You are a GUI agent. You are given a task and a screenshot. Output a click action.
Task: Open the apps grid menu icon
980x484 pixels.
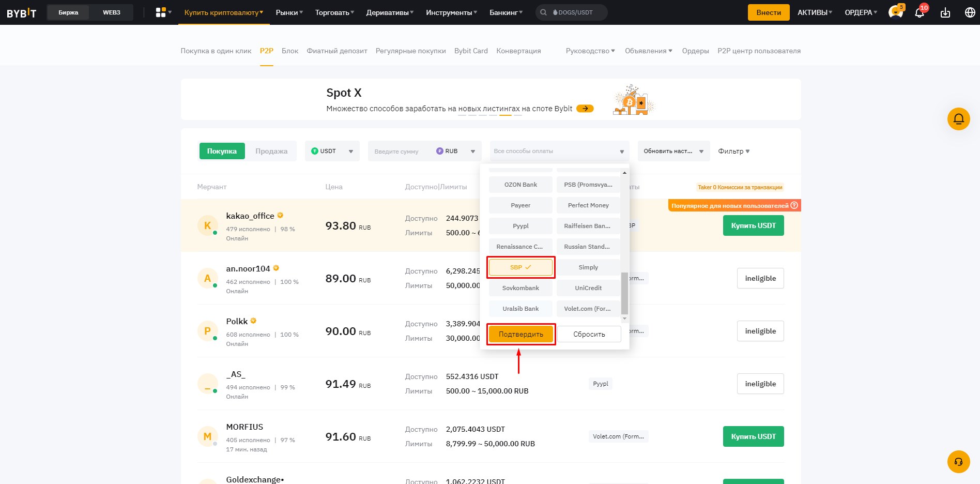161,12
